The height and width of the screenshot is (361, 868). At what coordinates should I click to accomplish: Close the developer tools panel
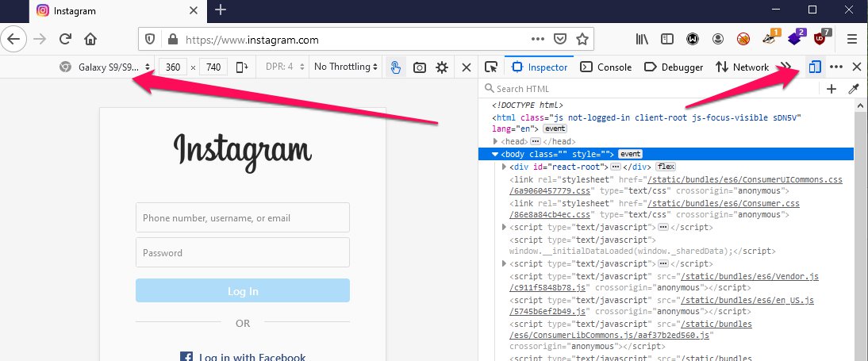click(856, 67)
